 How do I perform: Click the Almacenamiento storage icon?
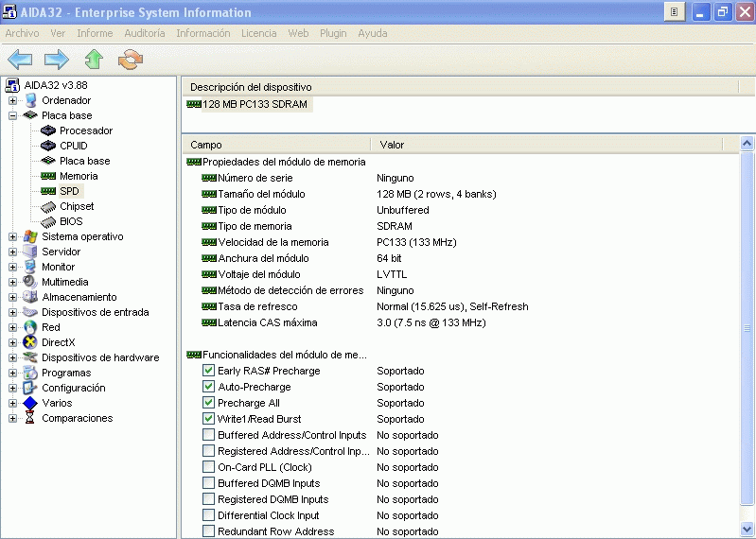[x=30, y=297]
